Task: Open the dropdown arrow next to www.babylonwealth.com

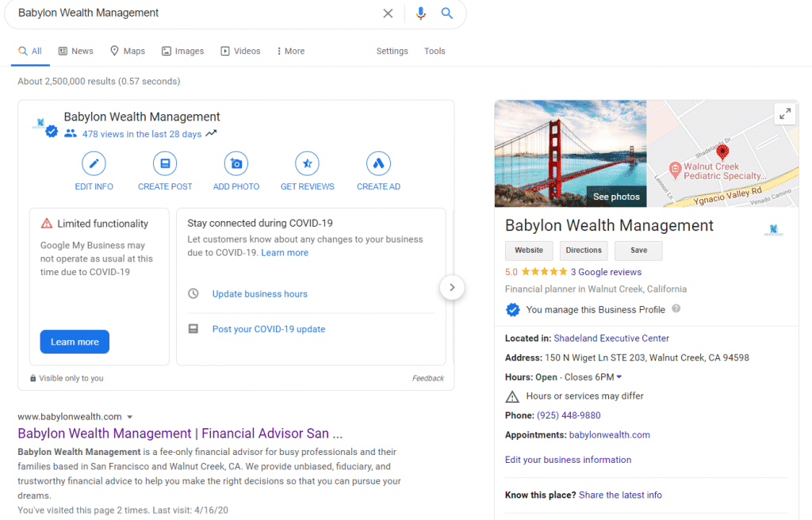Action: 130,417
